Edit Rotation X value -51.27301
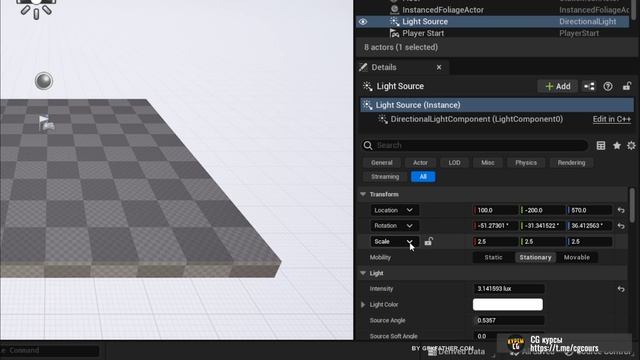Image resolution: width=640 pixels, height=360 pixels. pyautogui.click(x=495, y=226)
